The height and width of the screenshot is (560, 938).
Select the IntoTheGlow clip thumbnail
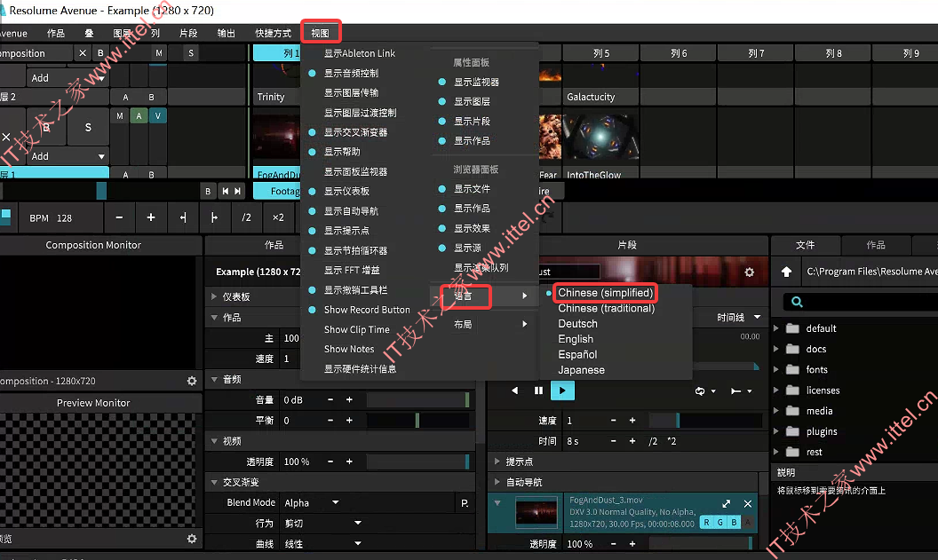(x=600, y=137)
